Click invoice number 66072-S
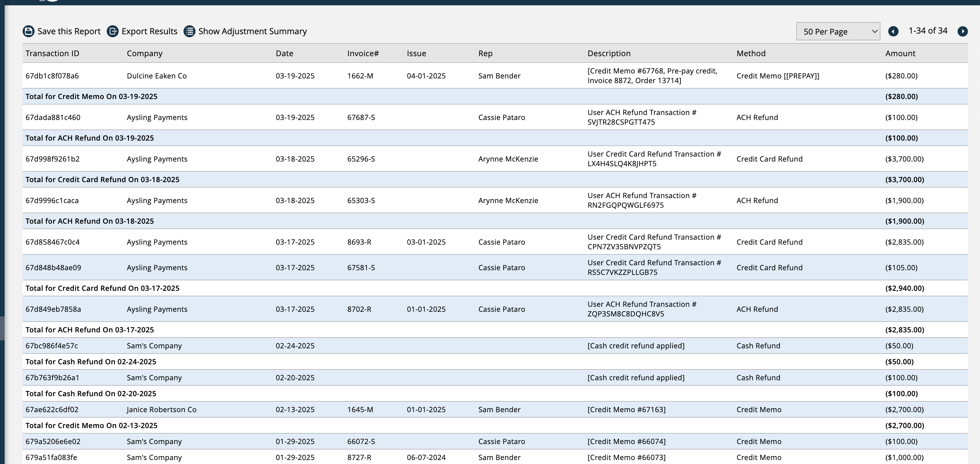 point(361,441)
